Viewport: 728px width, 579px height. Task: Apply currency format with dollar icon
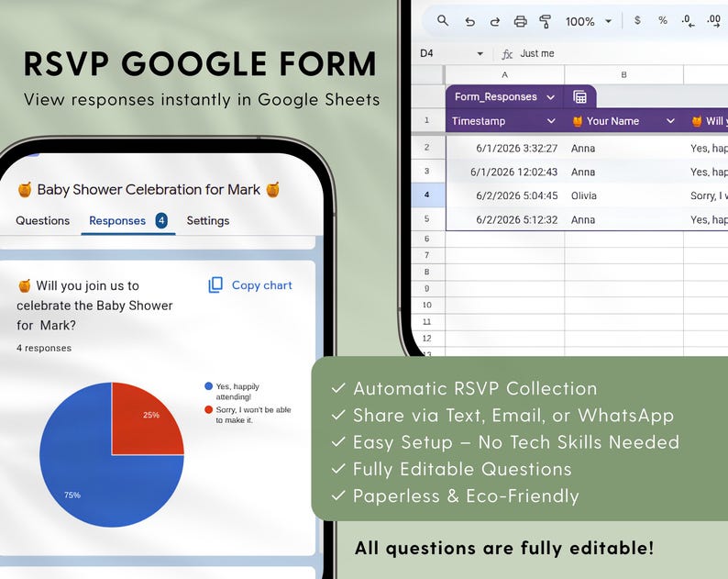[637, 20]
